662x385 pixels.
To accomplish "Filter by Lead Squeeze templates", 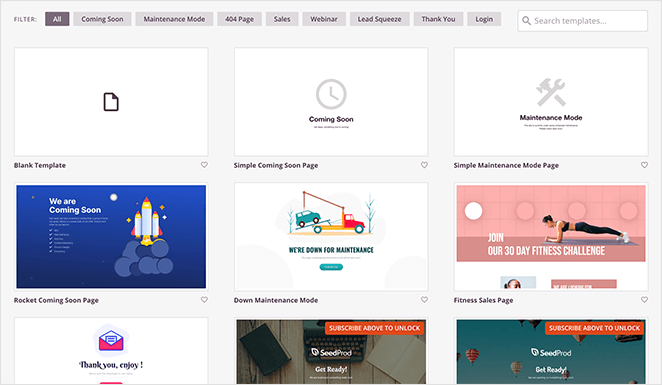I will (x=380, y=19).
